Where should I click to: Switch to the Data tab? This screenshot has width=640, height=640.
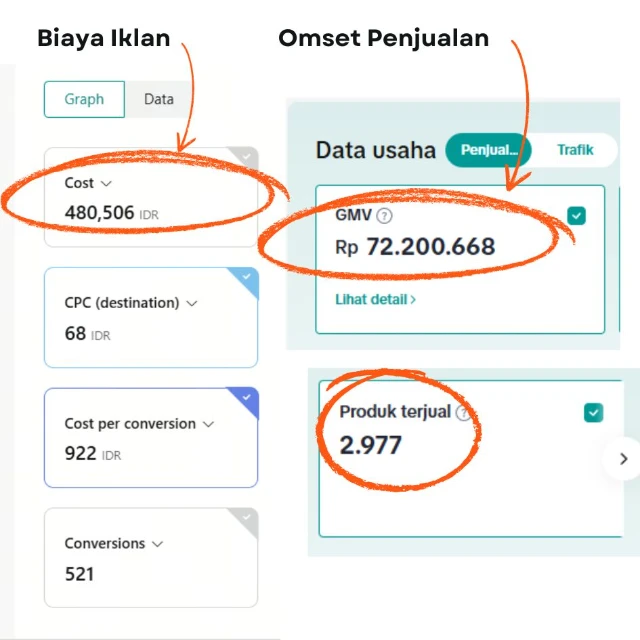point(158,99)
